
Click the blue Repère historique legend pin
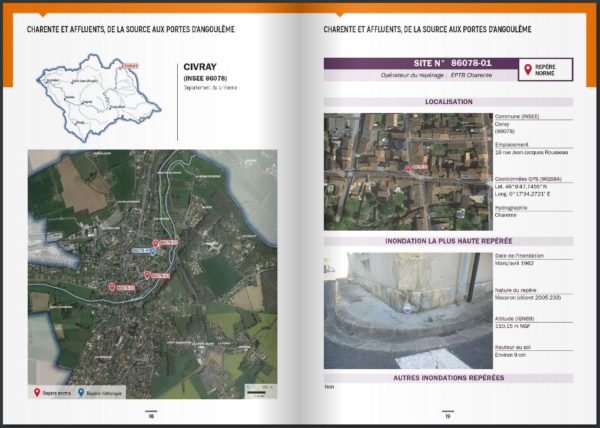[80, 393]
